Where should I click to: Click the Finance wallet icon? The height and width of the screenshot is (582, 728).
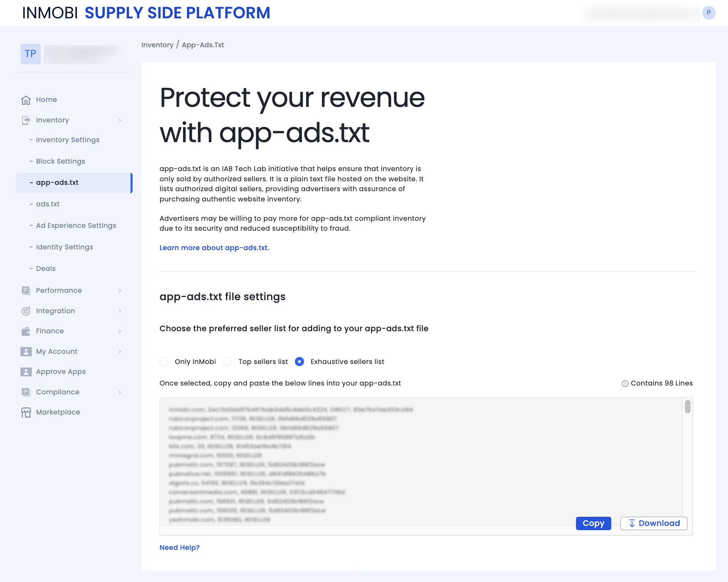pos(26,331)
